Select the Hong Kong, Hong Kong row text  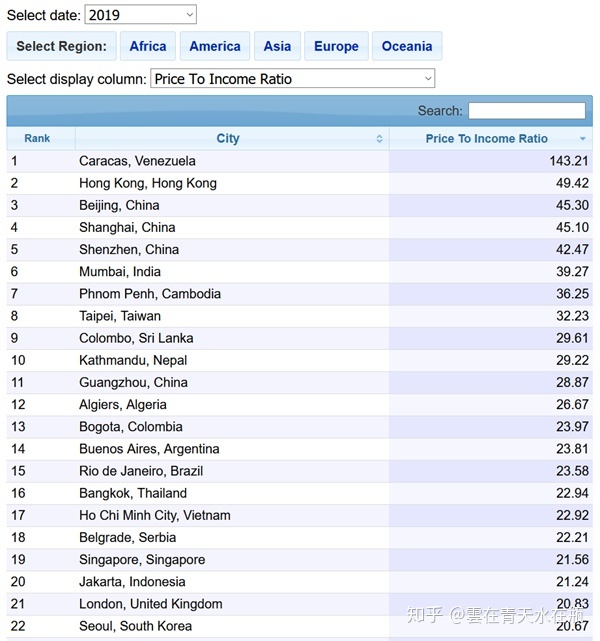pyautogui.click(x=148, y=183)
